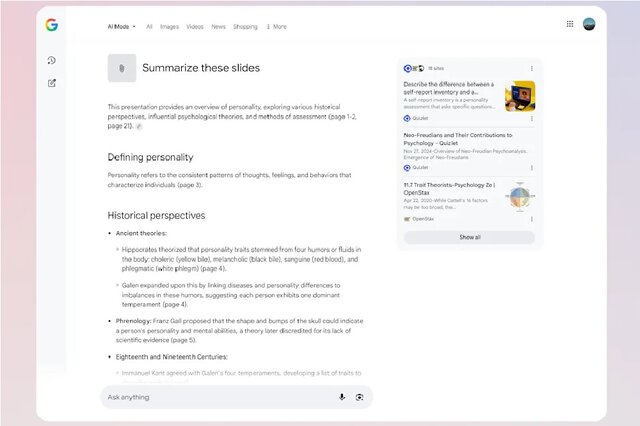Expand the AI Mode dropdown
The height and width of the screenshot is (426, 640).
coord(122,27)
